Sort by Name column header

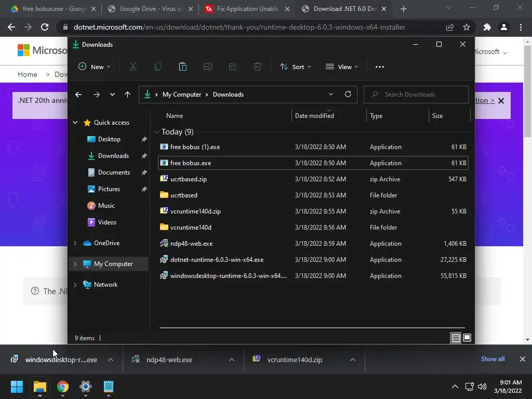(224, 116)
